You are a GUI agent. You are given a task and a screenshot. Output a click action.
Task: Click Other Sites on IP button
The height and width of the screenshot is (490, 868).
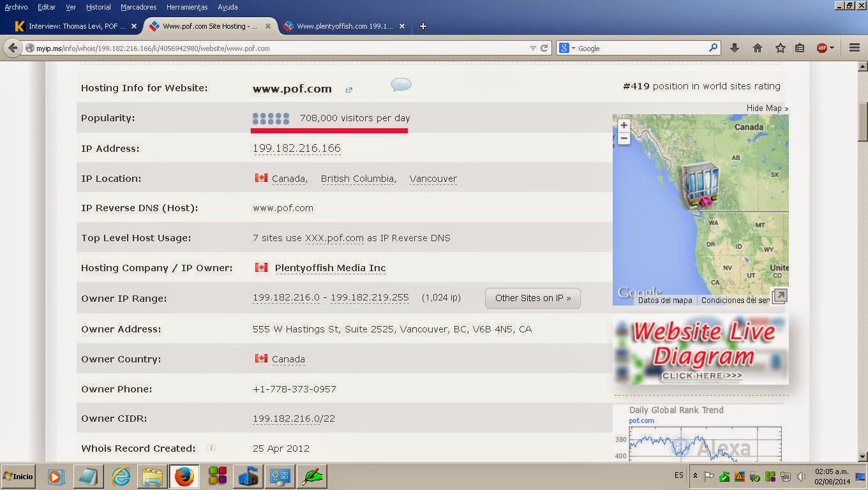[533, 298]
